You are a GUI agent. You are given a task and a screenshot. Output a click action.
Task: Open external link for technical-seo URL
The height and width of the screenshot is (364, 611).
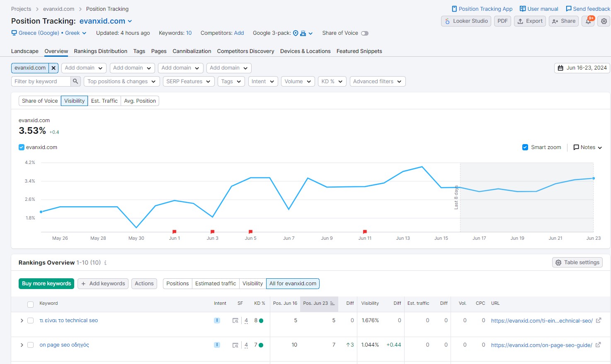tap(599, 321)
